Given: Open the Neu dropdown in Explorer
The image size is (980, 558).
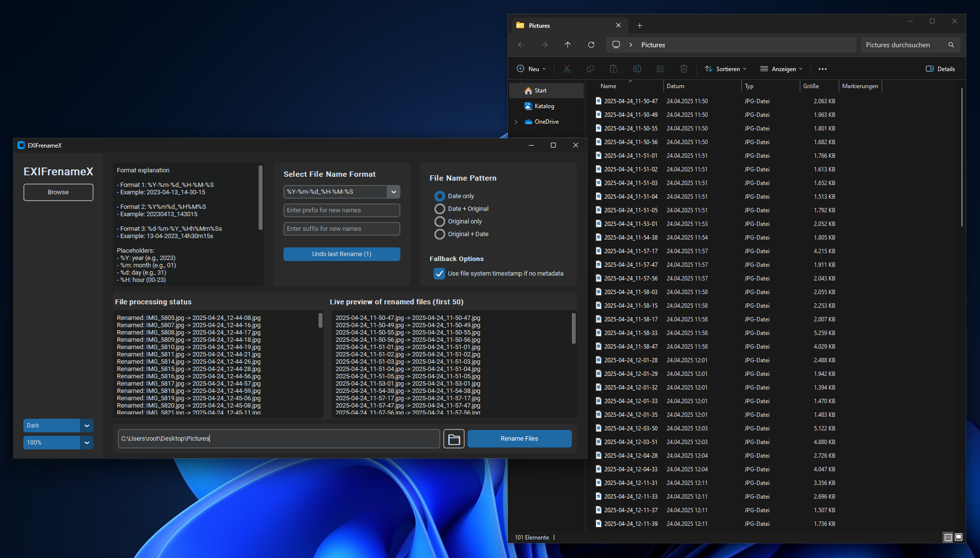Looking at the screenshot, I should (x=531, y=69).
